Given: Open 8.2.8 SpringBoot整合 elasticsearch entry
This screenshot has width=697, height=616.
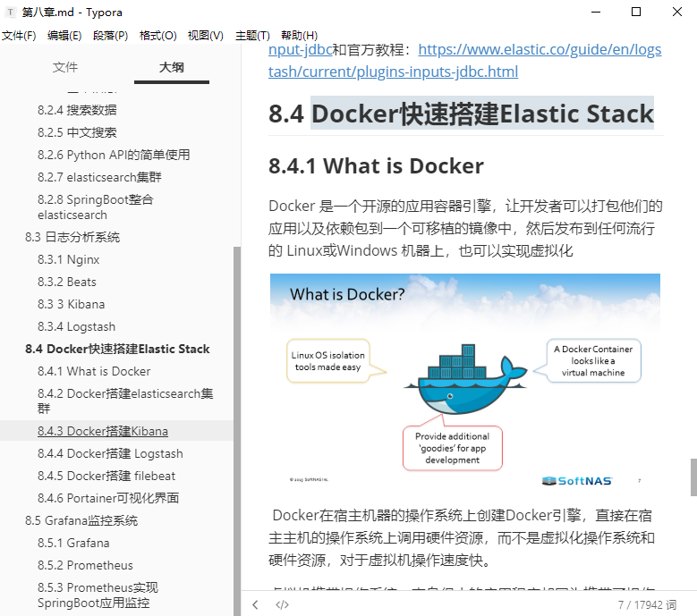Looking at the screenshot, I should point(96,207).
